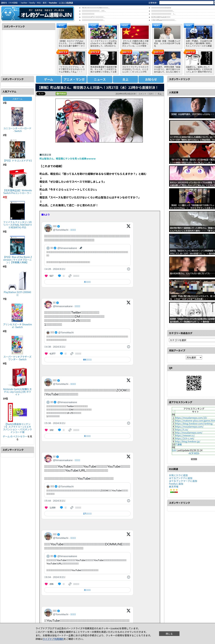Open the PlayStation 5(CFI-2000A01) product link

[17, 293]
